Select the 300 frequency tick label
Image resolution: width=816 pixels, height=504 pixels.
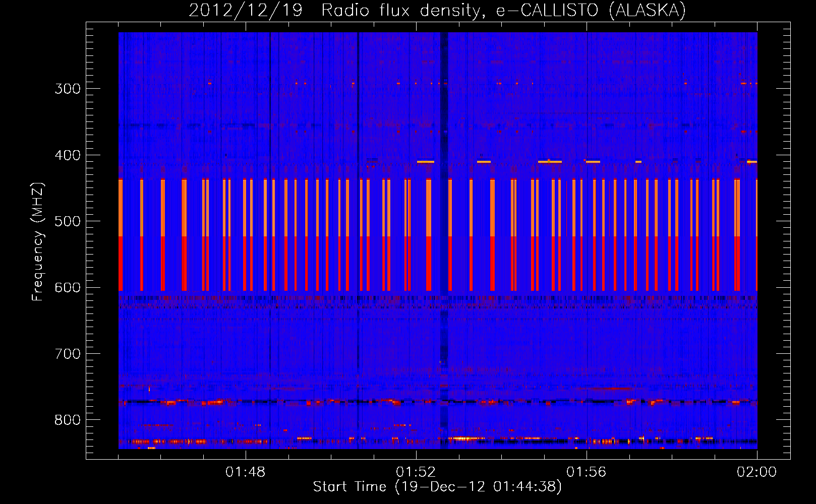tap(68, 89)
